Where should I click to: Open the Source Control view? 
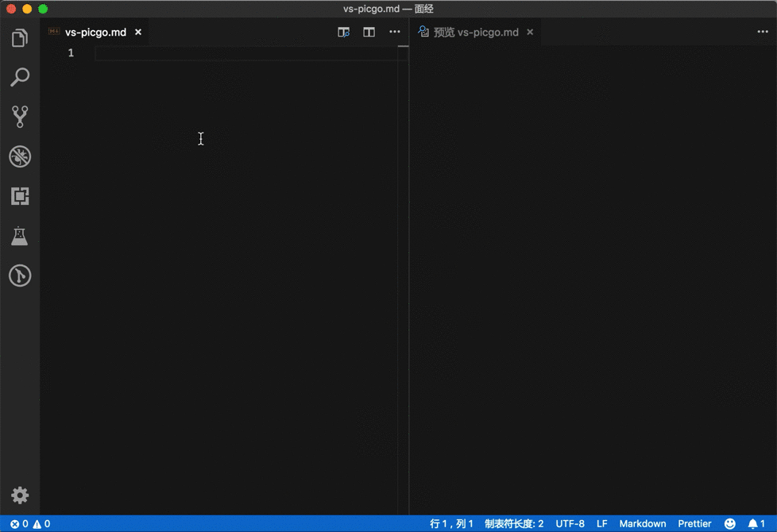point(20,117)
